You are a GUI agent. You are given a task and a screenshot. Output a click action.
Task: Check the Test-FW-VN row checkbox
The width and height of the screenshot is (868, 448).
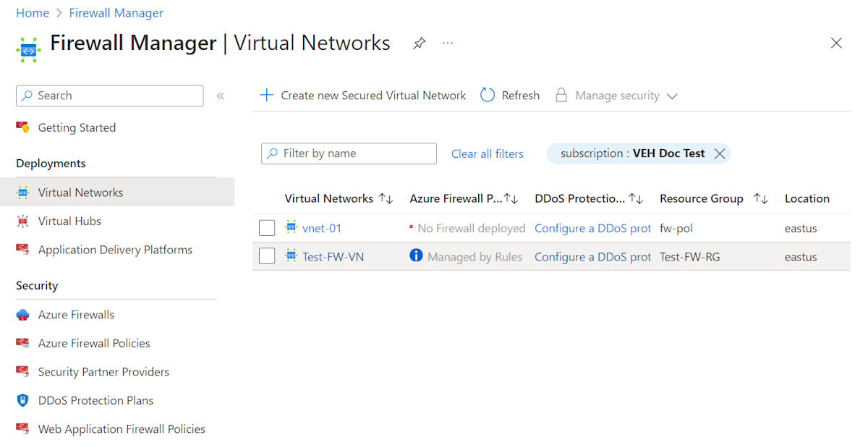point(267,257)
